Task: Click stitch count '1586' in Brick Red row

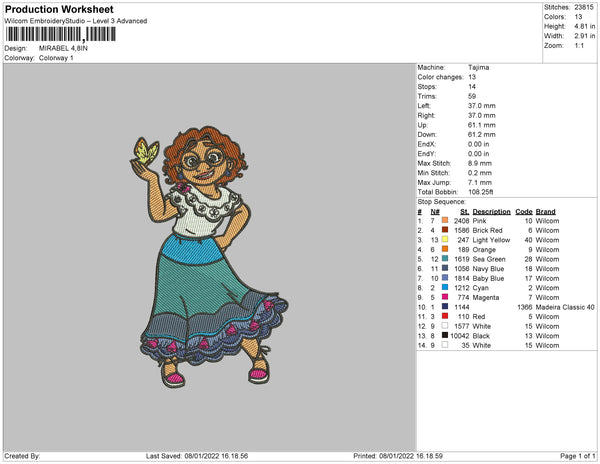Action: 461,230
